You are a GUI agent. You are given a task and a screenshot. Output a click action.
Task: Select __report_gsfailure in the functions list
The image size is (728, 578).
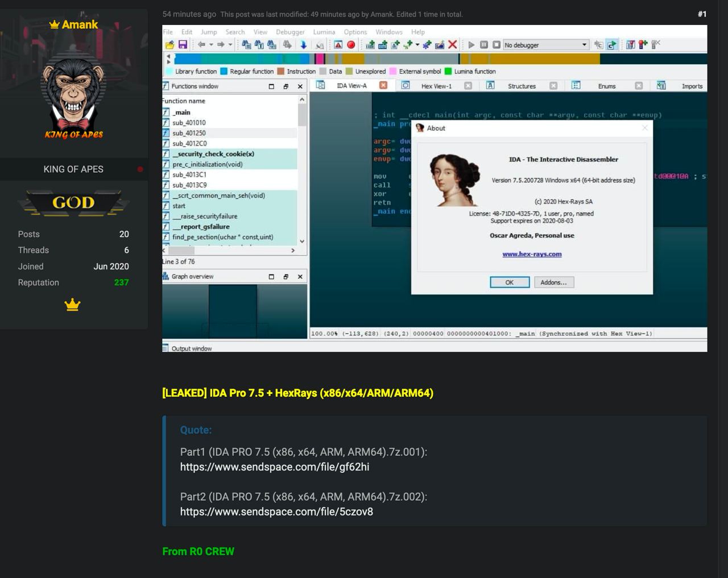coord(229,227)
